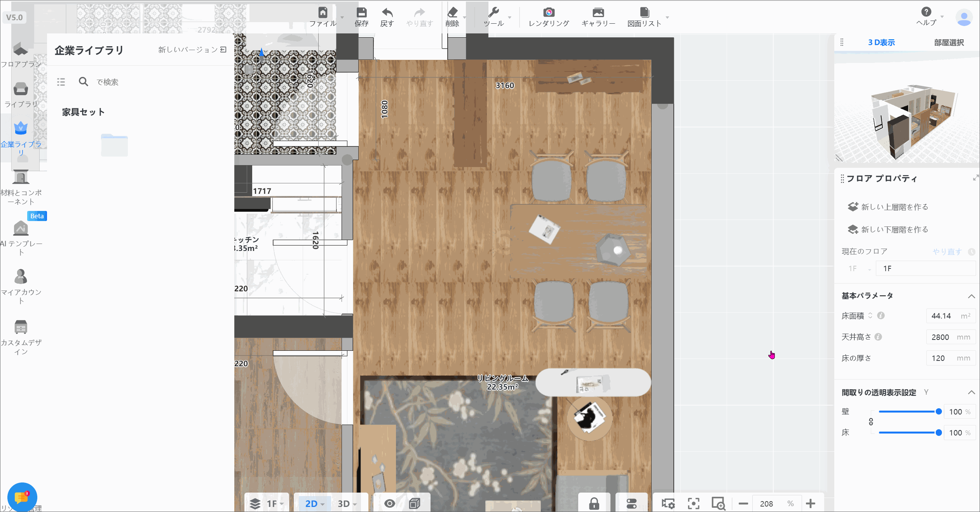Screen dimensions: 980x512
Task: Click the fit-to-view focus icon
Action: point(694,503)
